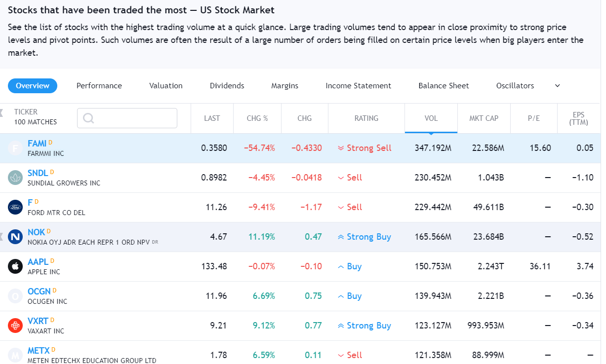The height and width of the screenshot is (364, 606).
Task: Open the Apple logo icon
Action: [15, 266]
